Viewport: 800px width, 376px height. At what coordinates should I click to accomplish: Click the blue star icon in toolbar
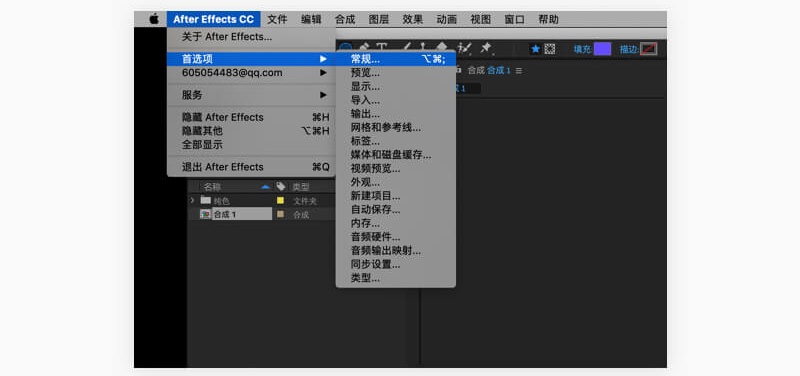[x=535, y=49]
